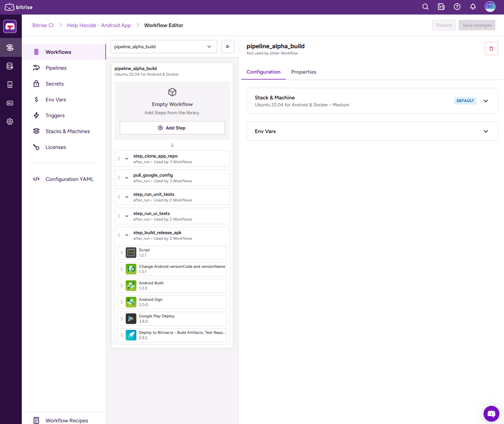The image size is (504, 424).
Task: Expand the Stack & Machine section
Action: (x=486, y=101)
